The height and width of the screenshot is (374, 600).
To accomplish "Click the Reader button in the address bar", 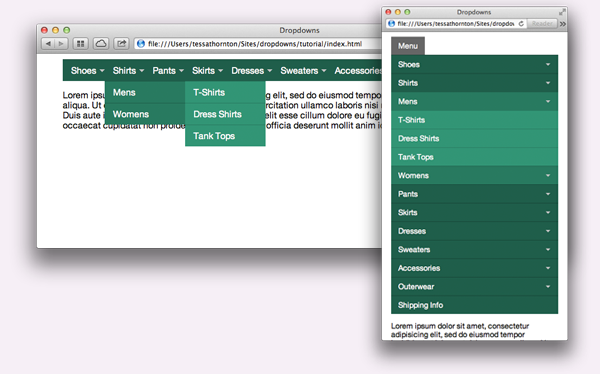I will click(542, 24).
